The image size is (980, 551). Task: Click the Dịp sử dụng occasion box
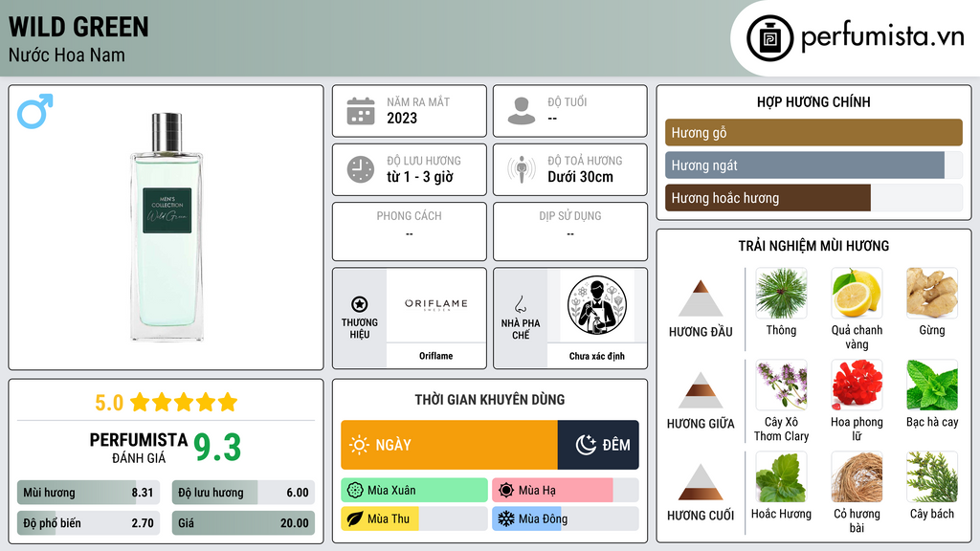(570, 231)
